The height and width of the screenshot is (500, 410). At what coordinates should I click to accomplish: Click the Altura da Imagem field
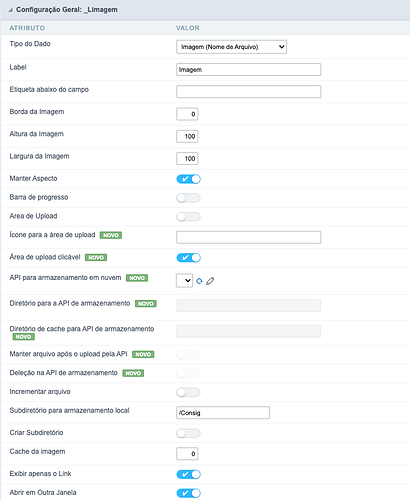point(187,136)
